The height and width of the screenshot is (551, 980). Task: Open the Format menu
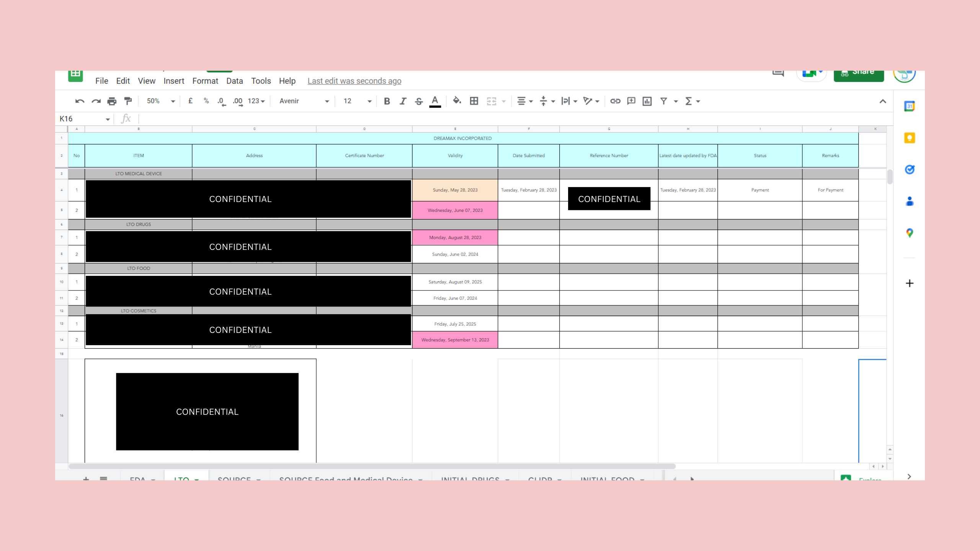pyautogui.click(x=205, y=81)
